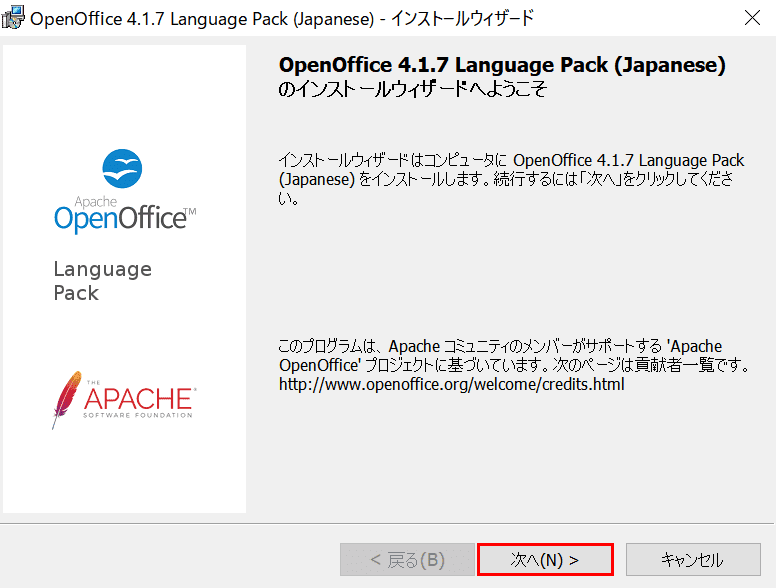Click the Language Pack text in the side banner
Viewport: 776px width, 588px height.
(102, 281)
